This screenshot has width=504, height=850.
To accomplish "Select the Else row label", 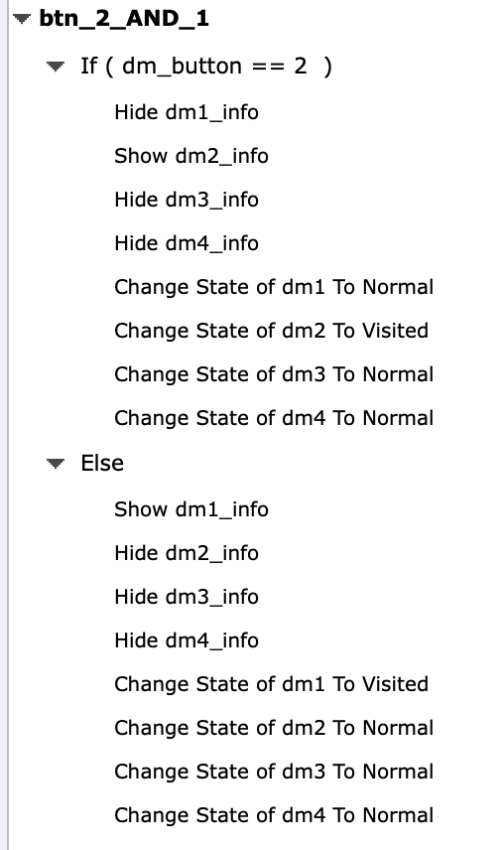I will 102,464.
